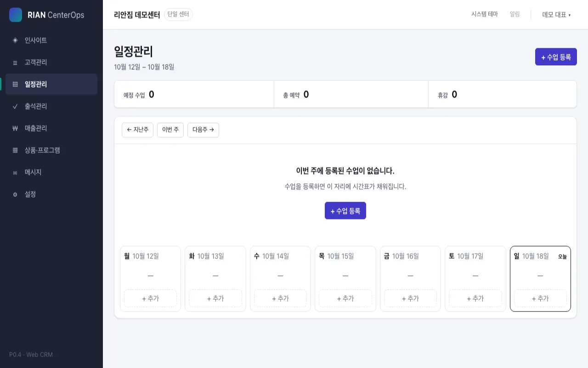Navigate to 매출관리 section

(51, 128)
